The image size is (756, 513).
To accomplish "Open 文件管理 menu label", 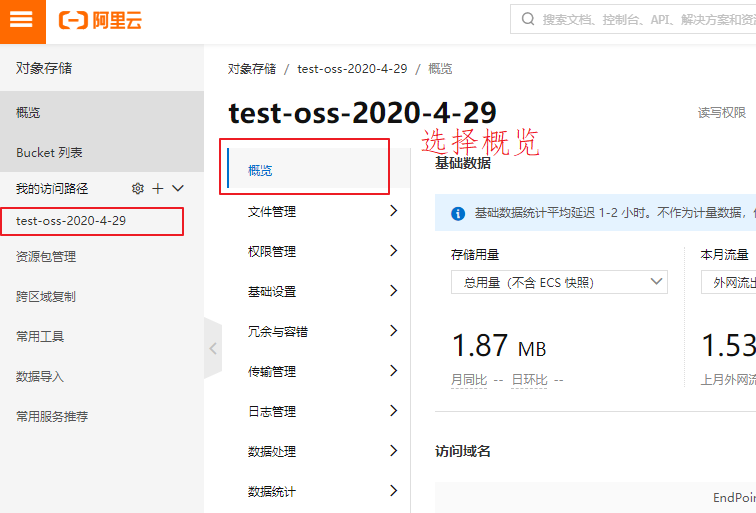I will click(x=272, y=211).
